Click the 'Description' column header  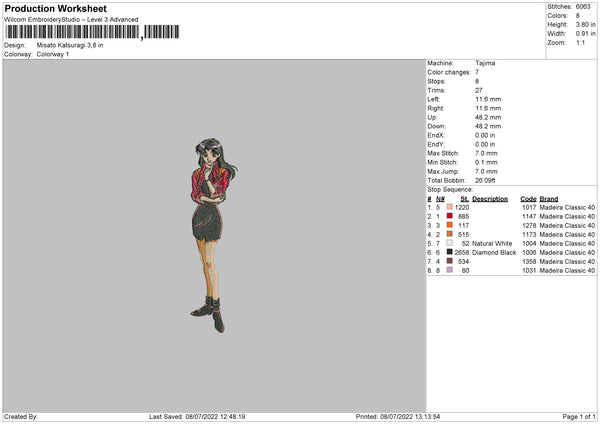[490, 199]
